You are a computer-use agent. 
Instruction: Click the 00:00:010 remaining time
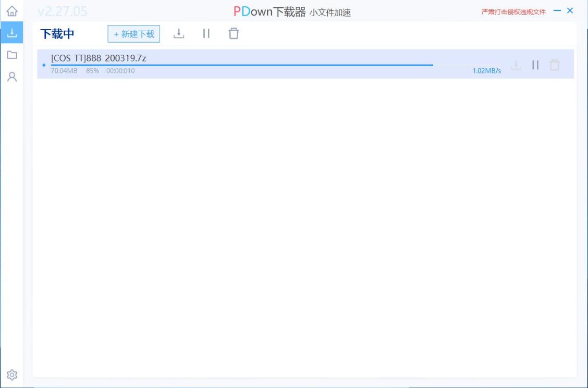(120, 71)
